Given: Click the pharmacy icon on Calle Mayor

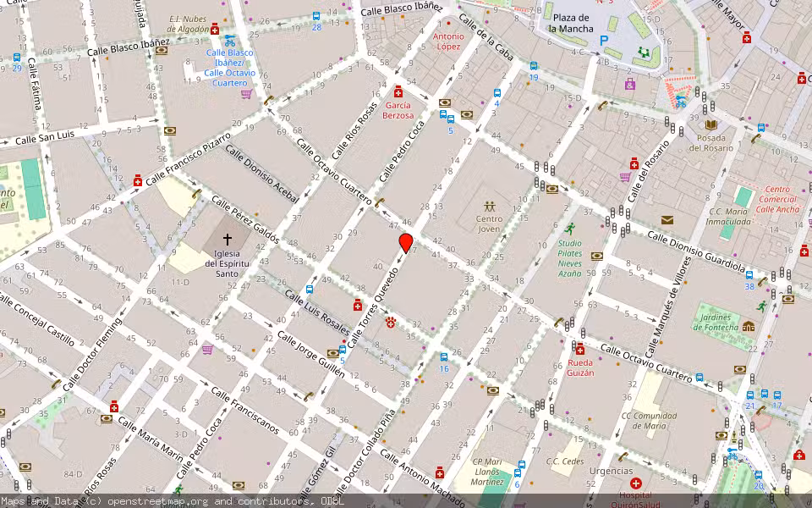Looking at the screenshot, I should coord(747,37).
